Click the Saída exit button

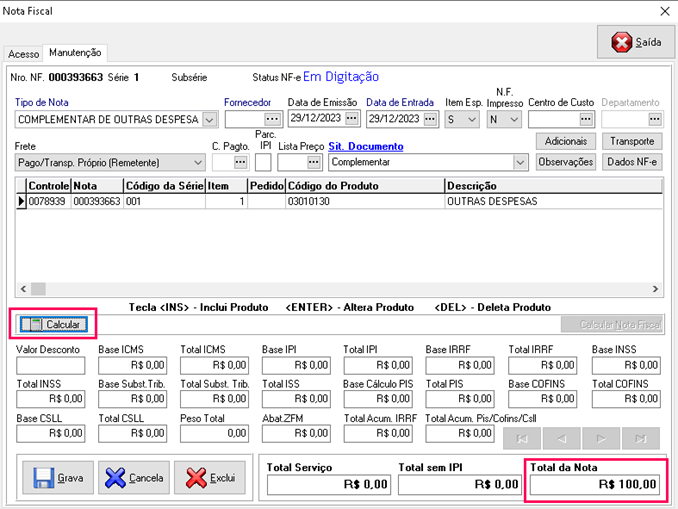click(x=635, y=42)
